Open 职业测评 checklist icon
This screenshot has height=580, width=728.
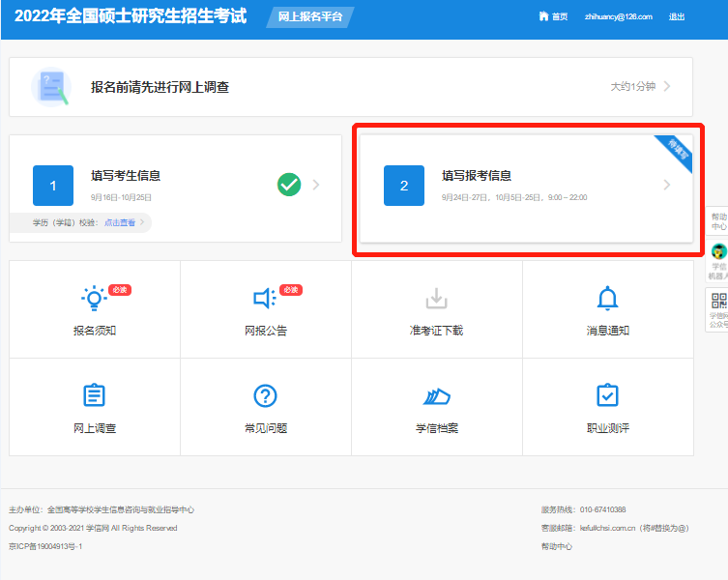tap(607, 395)
